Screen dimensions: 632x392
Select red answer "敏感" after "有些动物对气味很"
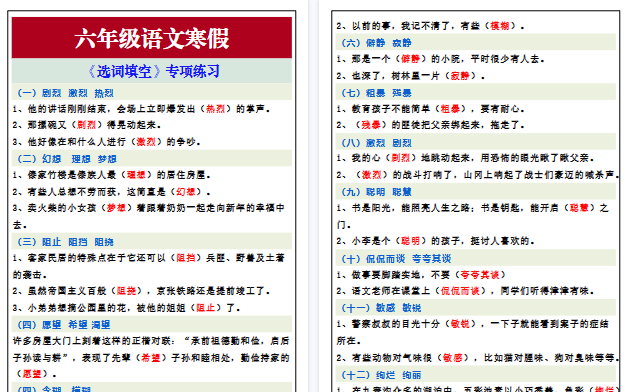pos(453,358)
